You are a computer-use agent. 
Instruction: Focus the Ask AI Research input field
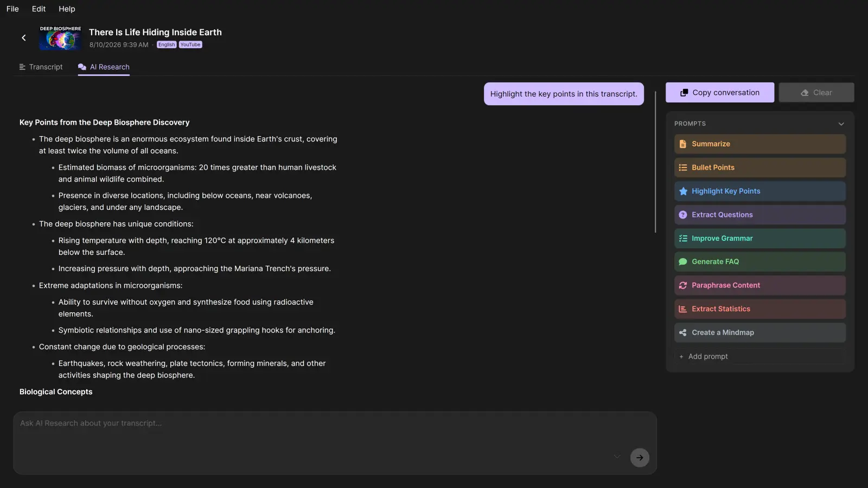(x=335, y=443)
